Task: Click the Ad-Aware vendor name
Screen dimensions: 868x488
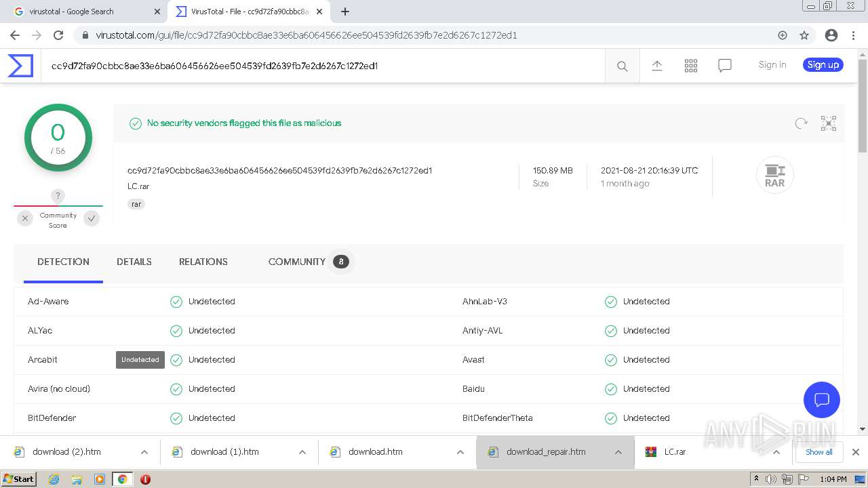Action: coord(48,302)
